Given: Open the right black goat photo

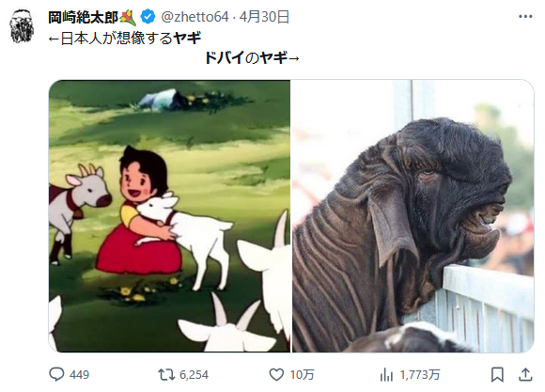Looking at the screenshot, I should pyautogui.click(x=413, y=216).
